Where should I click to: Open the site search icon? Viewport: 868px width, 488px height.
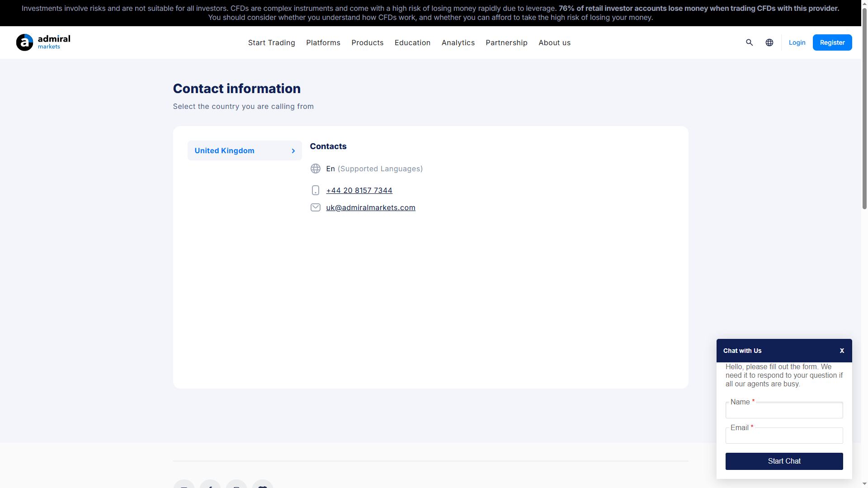(749, 42)
